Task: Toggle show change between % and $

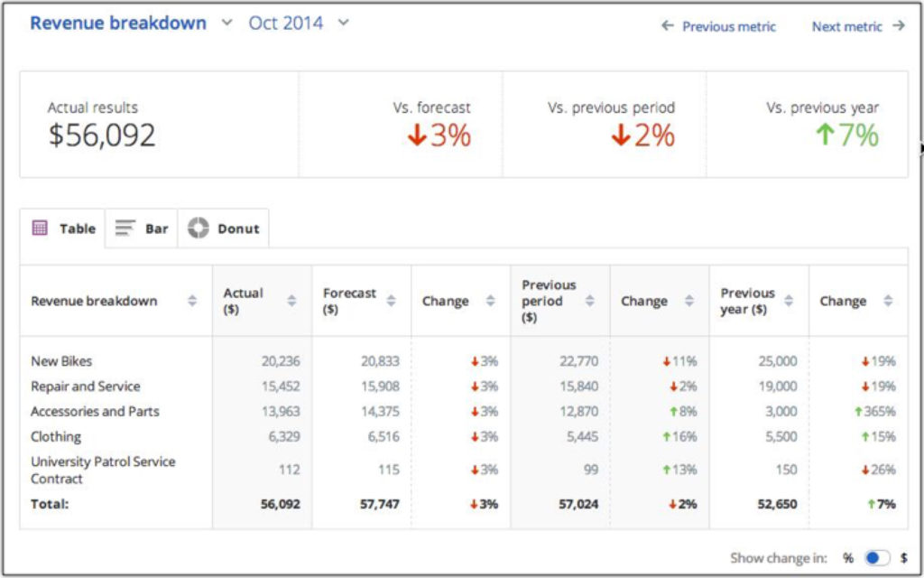Action: point(877,558)
